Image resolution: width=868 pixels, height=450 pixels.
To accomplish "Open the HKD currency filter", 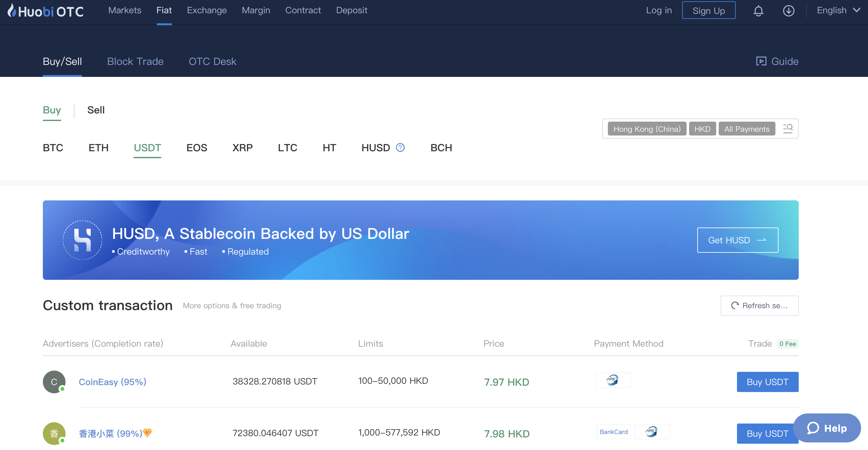I will [x=702, y=129].
